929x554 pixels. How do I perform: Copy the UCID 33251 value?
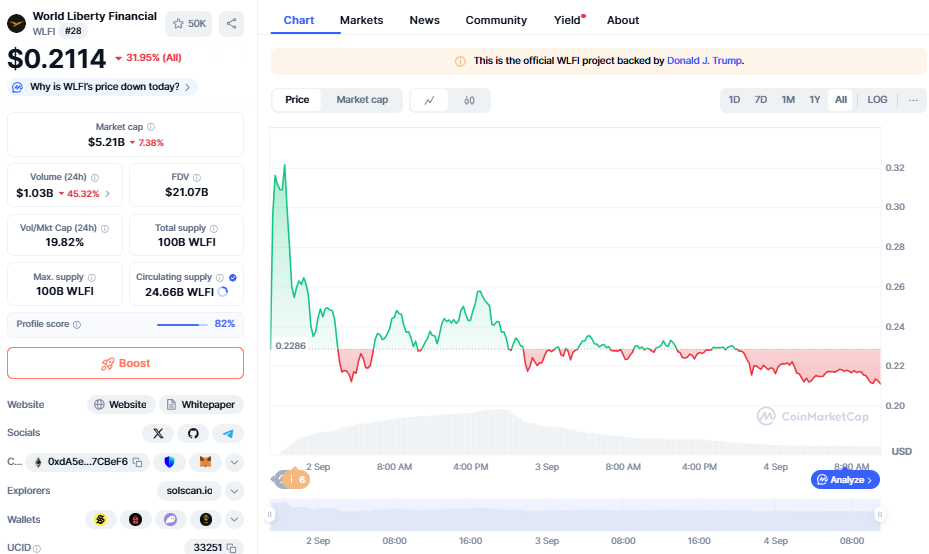232,548
